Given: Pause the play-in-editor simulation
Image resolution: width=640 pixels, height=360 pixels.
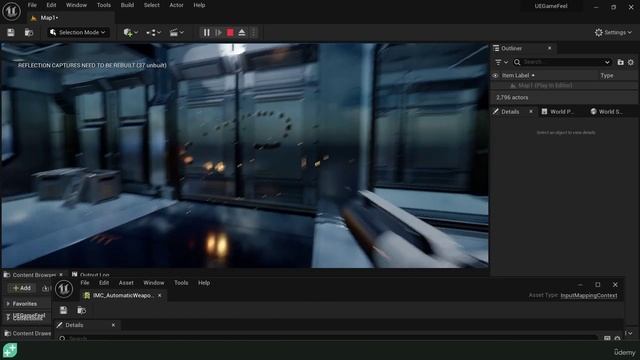Looking at the screenshot, I should 207,32.
